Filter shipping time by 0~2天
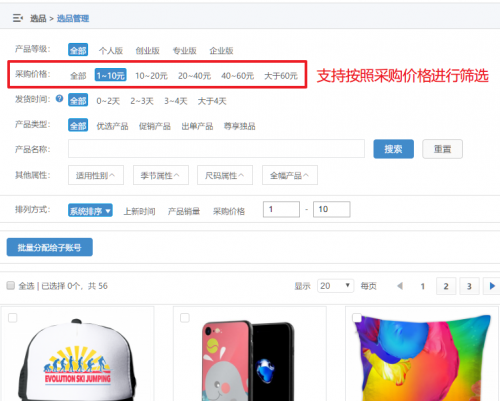 tap(108, 101)
